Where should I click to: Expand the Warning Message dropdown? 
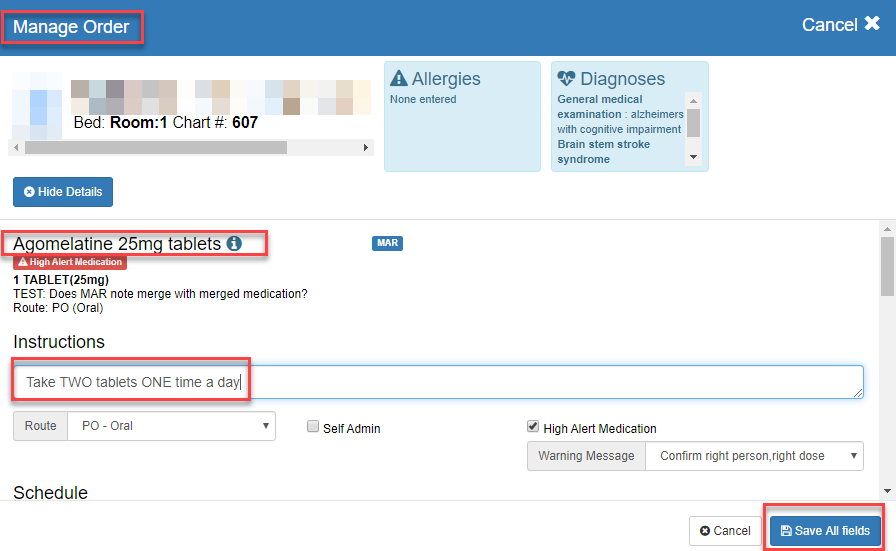[x=753, y=456]
